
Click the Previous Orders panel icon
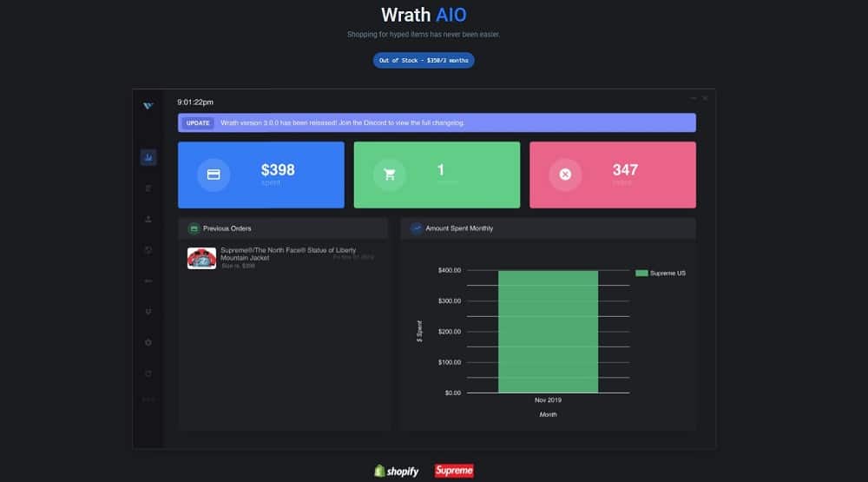(x=194, y=228)
